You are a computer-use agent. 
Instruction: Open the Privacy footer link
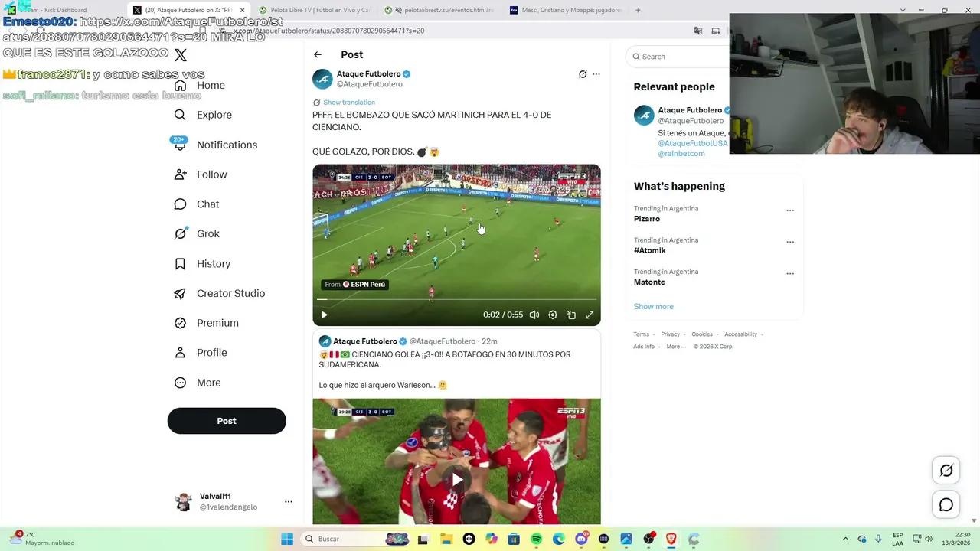671,334
